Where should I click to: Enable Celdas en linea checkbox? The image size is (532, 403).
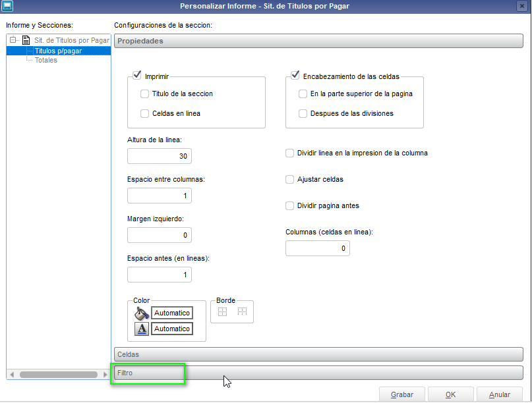coord(144,113)
